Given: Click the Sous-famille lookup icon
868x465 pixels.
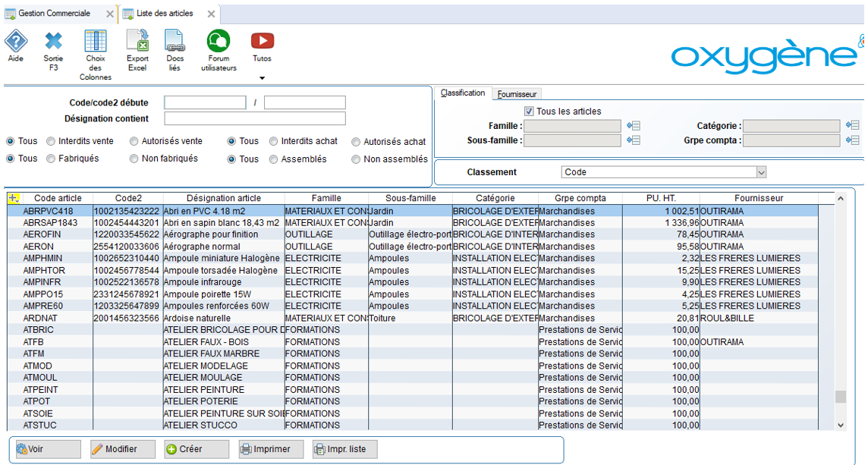Looking at the screenshot, I should coord(634,140).
